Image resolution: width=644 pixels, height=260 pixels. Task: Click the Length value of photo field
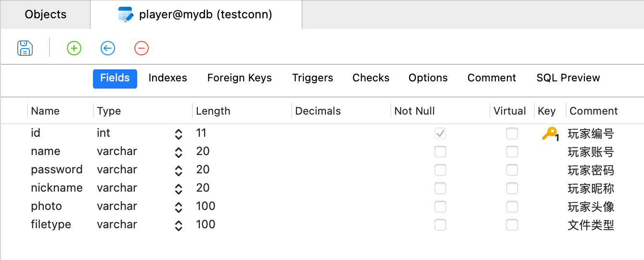pyautogui.click(x=206, y=207)
